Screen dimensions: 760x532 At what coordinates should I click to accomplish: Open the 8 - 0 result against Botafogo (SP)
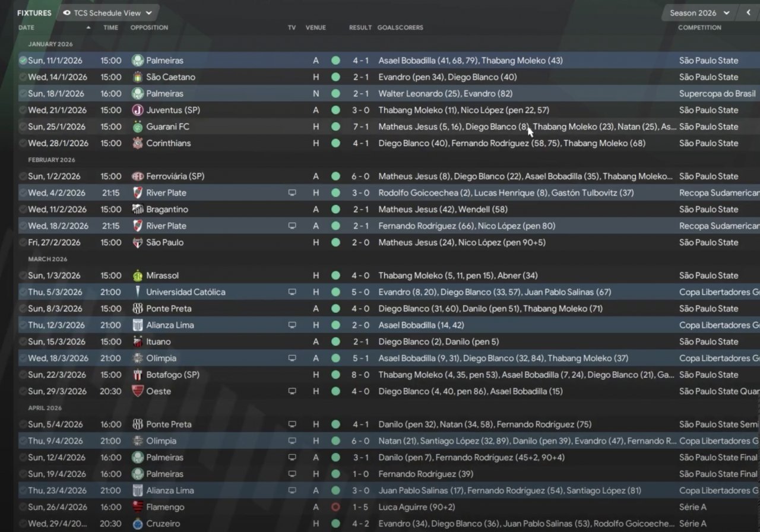360,375
